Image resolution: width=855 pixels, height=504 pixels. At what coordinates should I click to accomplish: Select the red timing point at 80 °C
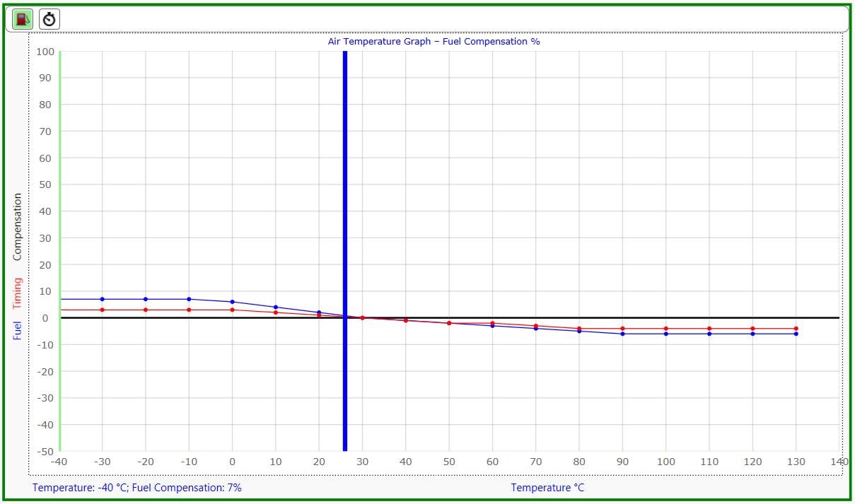click(578, 328)
